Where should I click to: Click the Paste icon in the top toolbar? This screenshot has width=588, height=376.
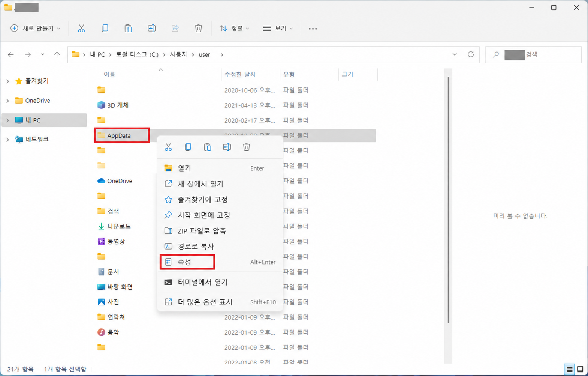[128, 29]
